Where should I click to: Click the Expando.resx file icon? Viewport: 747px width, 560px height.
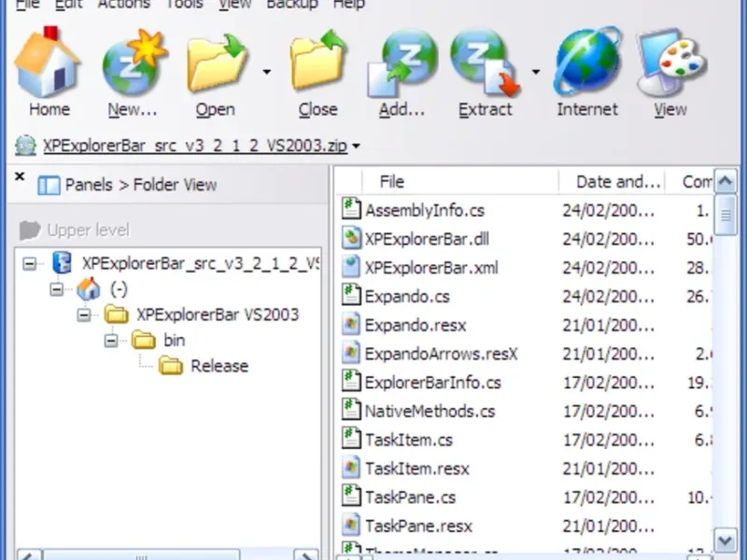[351, 324]
